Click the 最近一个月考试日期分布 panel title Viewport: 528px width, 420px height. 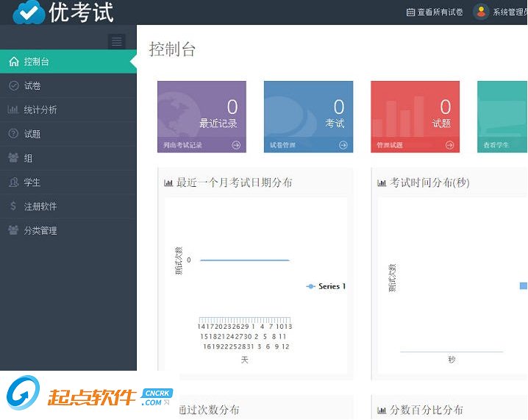click(234, 182)
